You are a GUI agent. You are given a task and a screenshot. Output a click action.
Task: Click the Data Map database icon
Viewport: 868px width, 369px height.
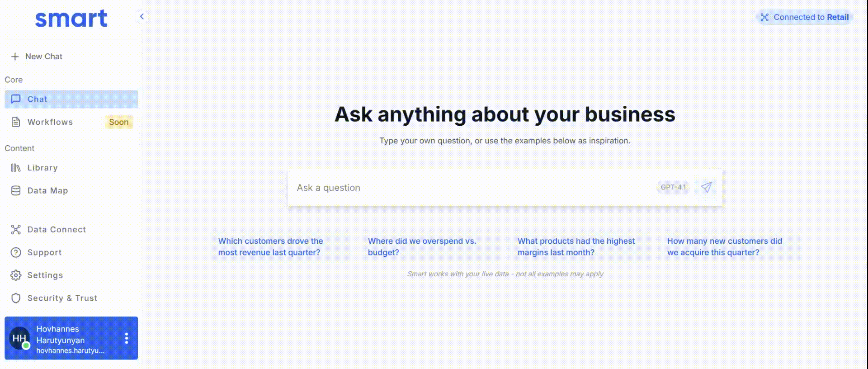point(16,191)
